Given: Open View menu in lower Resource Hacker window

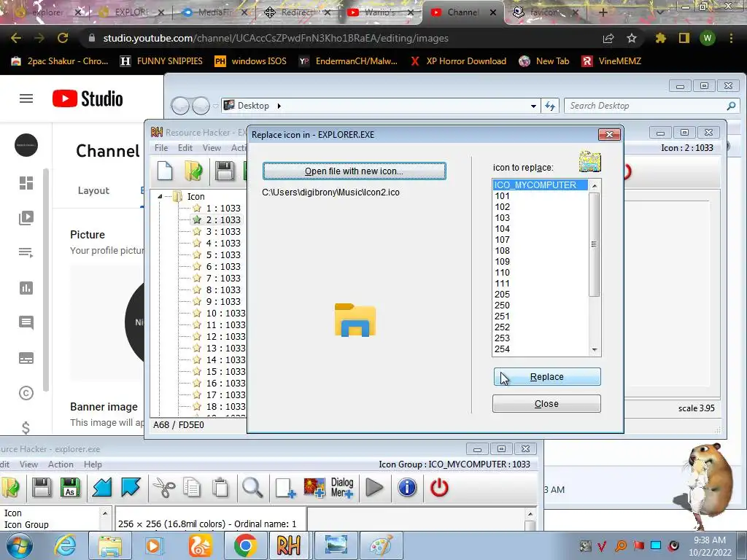Looking at the screenshot, I should click(x=28, y=464).
